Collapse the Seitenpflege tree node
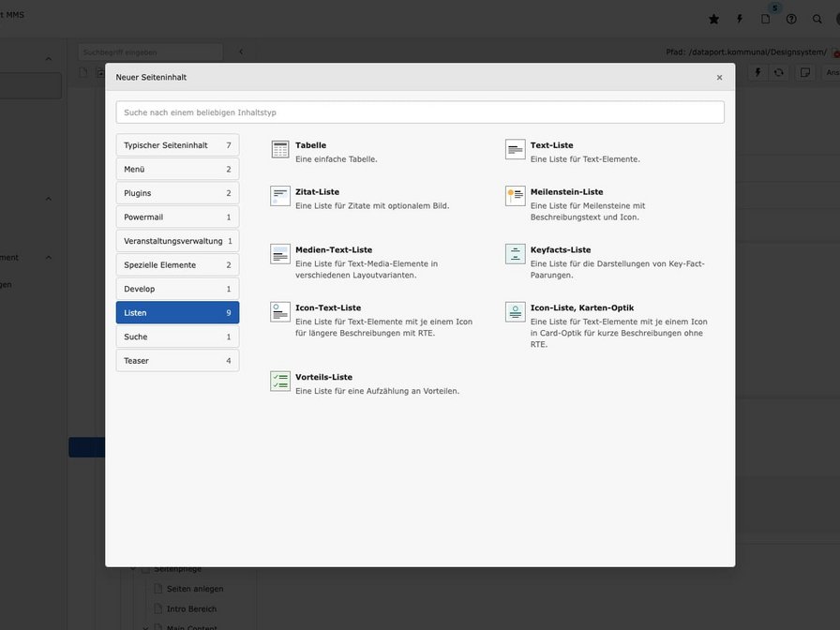This screenshot has height=630, width=840. (133, 569)
